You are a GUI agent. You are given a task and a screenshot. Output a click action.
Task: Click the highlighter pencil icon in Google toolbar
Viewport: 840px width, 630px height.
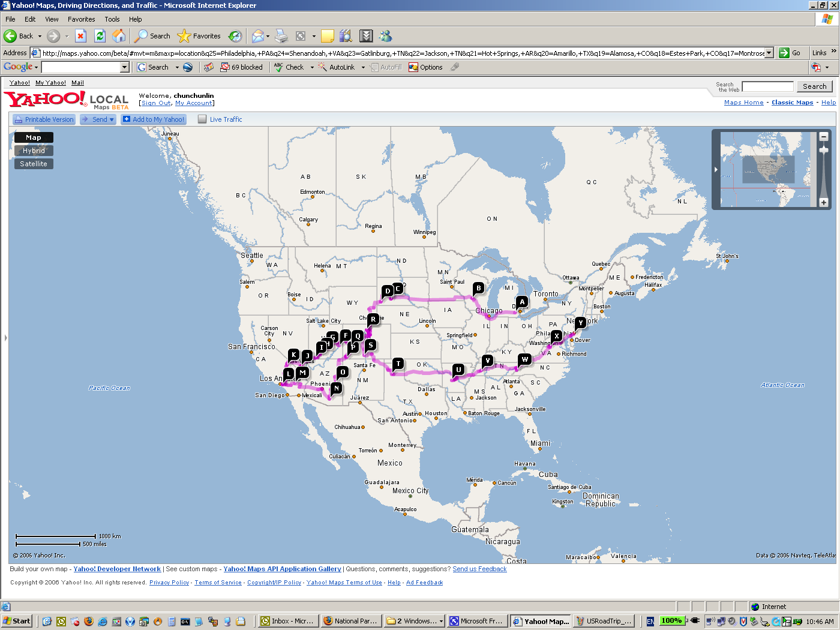tap(455, 67)
